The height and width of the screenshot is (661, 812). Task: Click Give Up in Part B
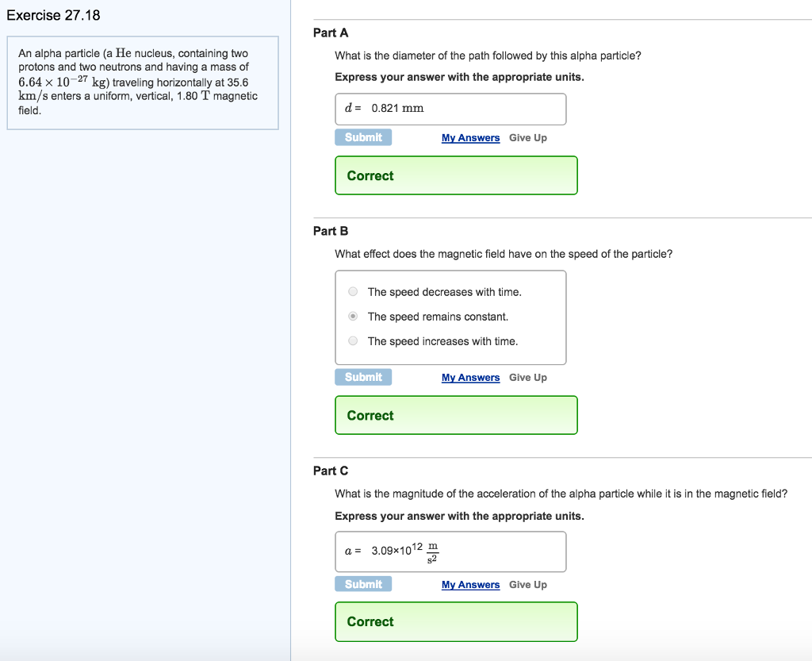point(527,376)
